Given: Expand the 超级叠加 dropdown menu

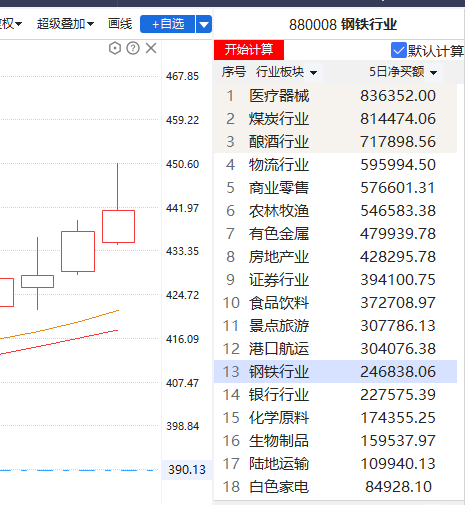Looking at the screenshot, I should 65,24.
